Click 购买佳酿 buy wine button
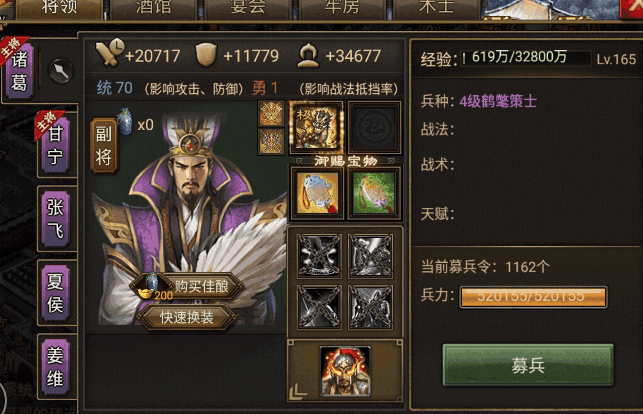Image resolution: width=643 pixels, height=414 pixels. point(188,286)
